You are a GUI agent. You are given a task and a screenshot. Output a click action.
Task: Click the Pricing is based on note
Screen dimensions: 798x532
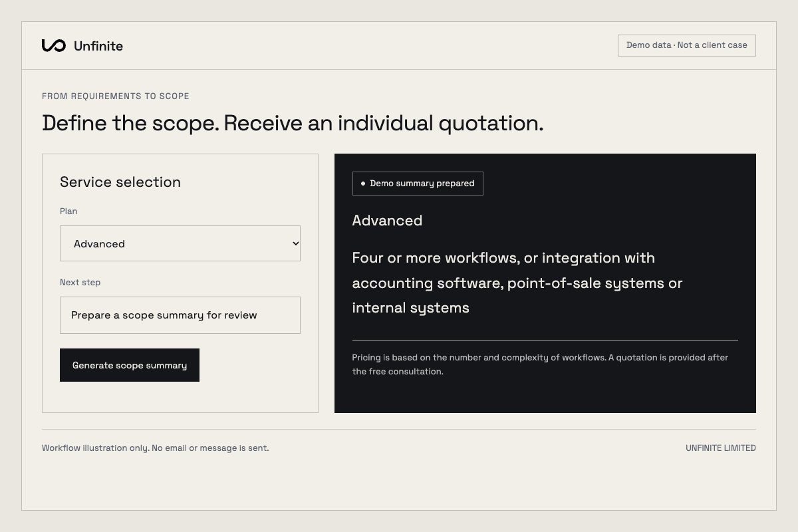540,364
